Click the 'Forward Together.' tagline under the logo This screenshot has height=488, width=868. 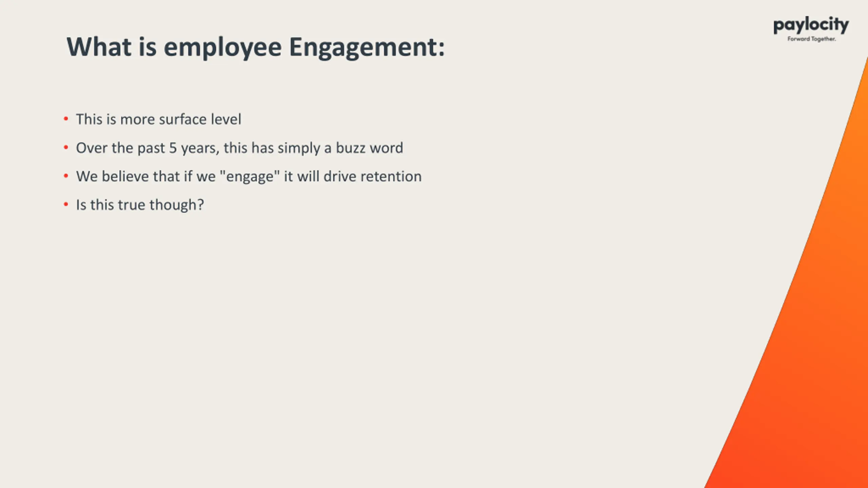coord(811,39)
